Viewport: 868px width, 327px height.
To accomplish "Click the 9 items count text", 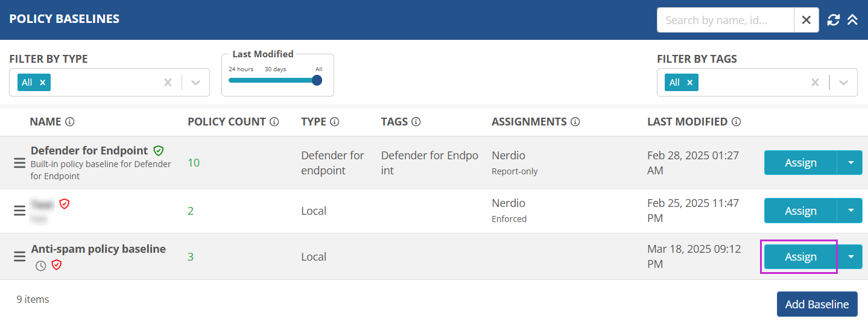I will point(33,299).
